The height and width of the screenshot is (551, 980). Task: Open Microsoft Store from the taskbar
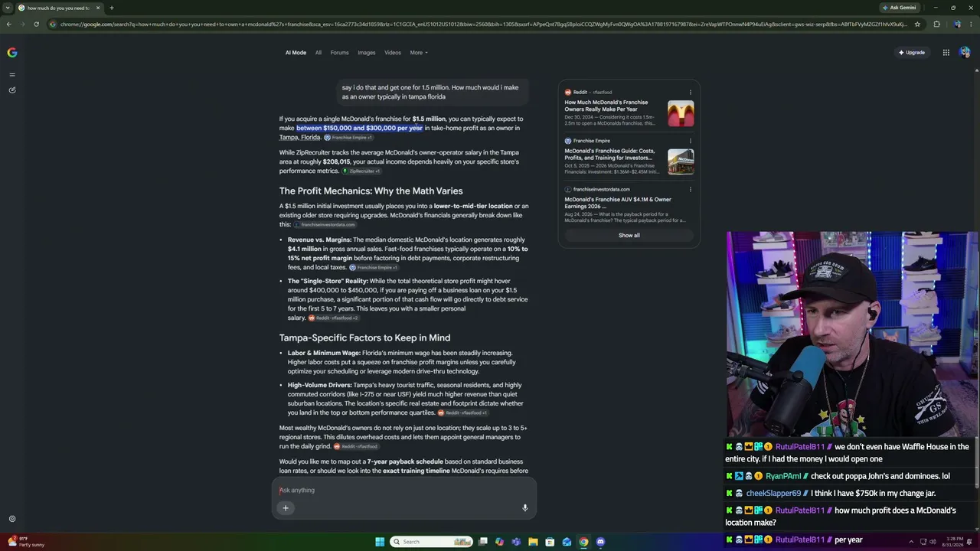550,542
